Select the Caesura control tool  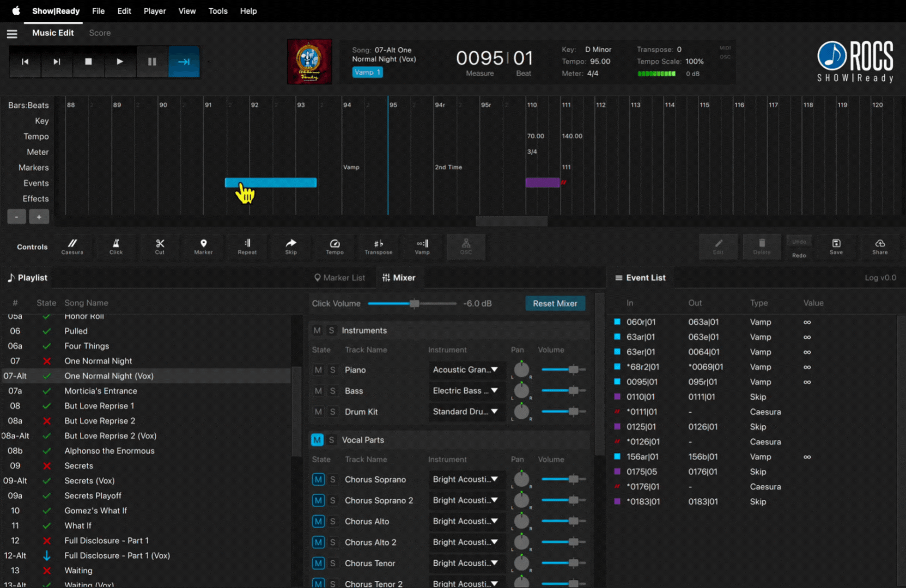click(72, 246)
